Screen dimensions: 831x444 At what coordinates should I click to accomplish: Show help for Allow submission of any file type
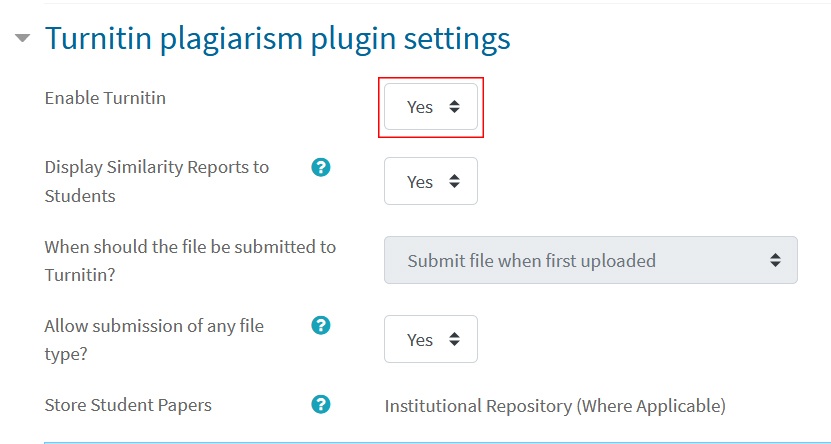(x=321, y=325)
